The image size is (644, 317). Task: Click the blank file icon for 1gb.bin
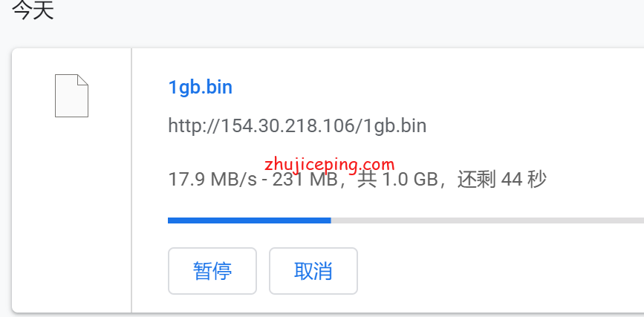71,96
